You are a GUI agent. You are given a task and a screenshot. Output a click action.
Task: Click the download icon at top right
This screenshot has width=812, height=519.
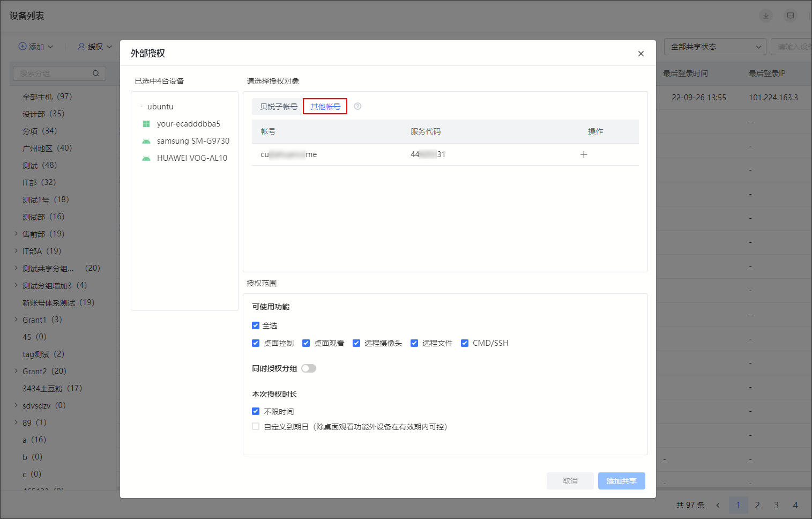click(765, 16)
